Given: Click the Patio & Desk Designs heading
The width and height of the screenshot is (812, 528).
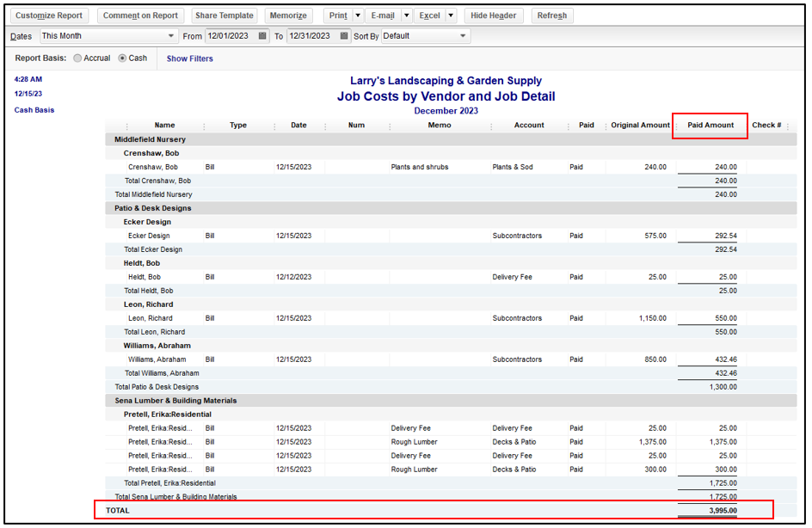Looking at the screenshot, I should pyautogui.click(x=153, y=208).
